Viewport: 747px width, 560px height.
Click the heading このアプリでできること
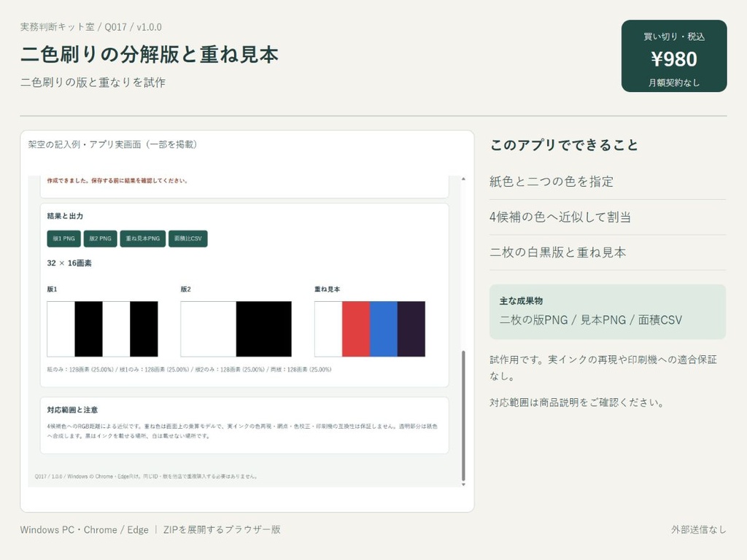click(564, 145)
